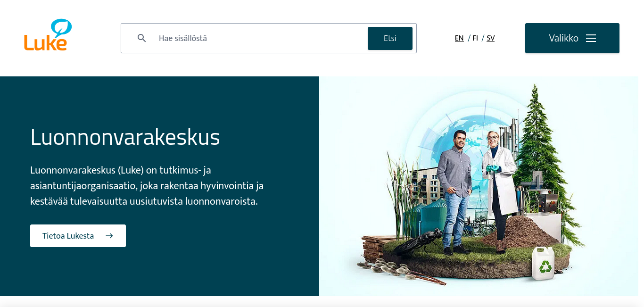Screen dimensions: 644x307
Task: Click the Luke description paragraph text
Action: click(x=147, y=185)
